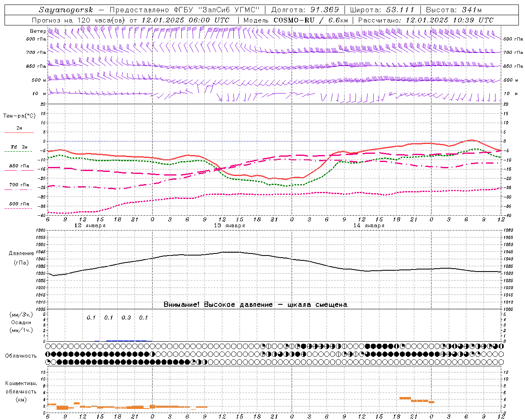Click the 'Облачность' cloudiness label
The height and width of the screenshot is (420, 525).
click(x=21, y=356)
